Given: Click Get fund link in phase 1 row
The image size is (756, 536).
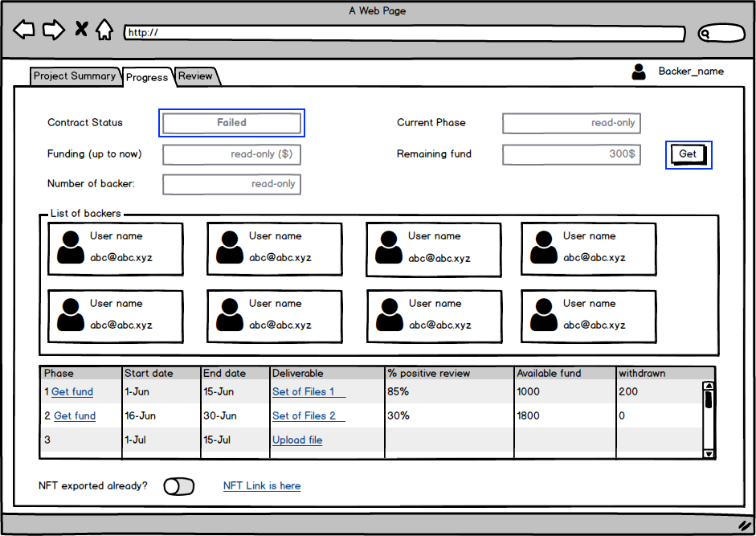Looking at the screenshot, I should point(72,391).
